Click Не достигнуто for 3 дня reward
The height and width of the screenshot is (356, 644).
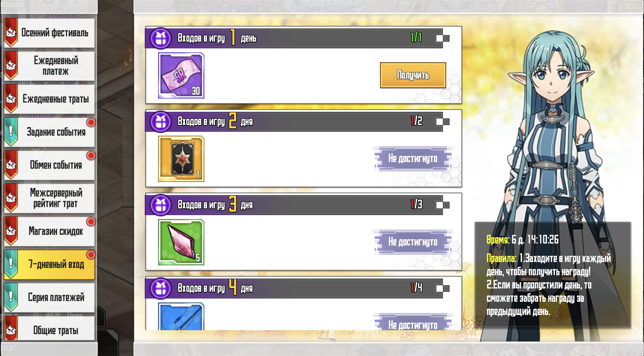(413, 242)
